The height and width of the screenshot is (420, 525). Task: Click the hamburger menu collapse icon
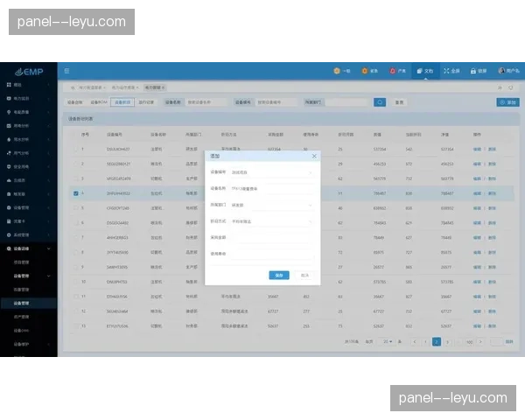[66, 71]
